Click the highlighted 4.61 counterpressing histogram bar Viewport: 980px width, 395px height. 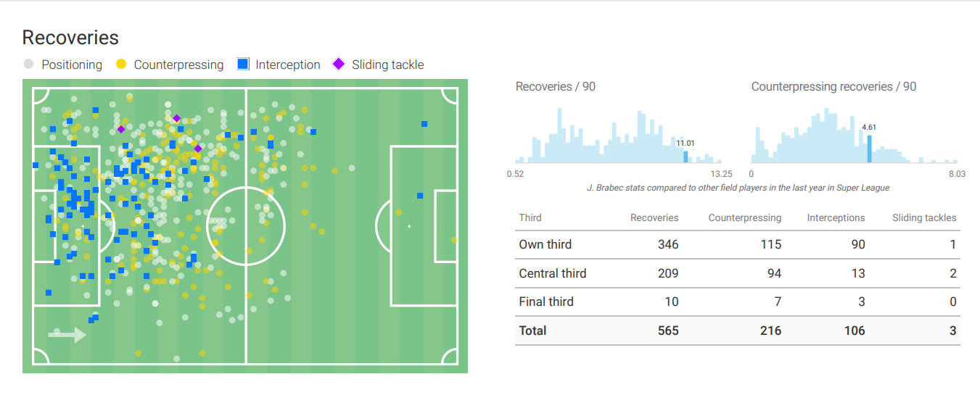tap(869, 149)
